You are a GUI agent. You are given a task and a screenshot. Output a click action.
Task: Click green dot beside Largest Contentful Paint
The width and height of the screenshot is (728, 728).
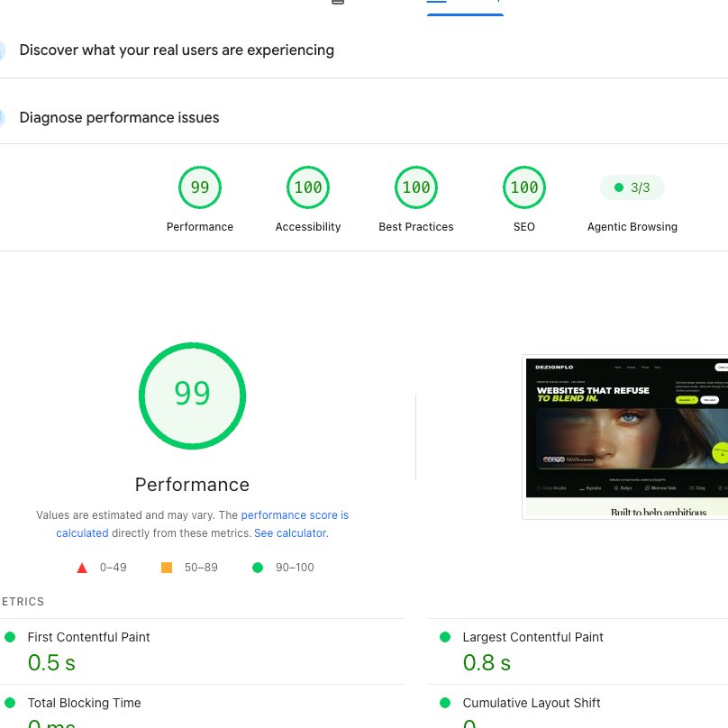point(445,637)
